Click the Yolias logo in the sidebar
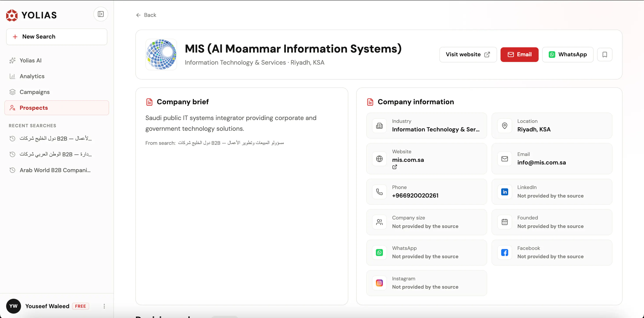 [32, 15]
